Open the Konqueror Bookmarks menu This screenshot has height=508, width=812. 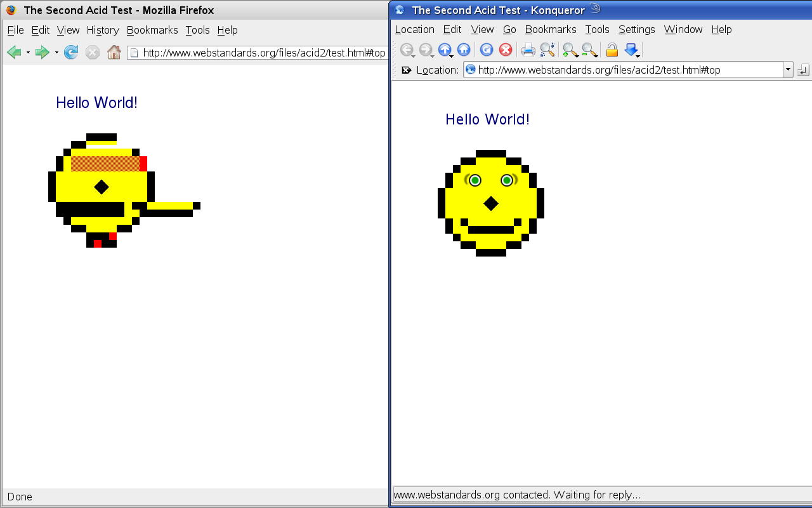(551, 29)
